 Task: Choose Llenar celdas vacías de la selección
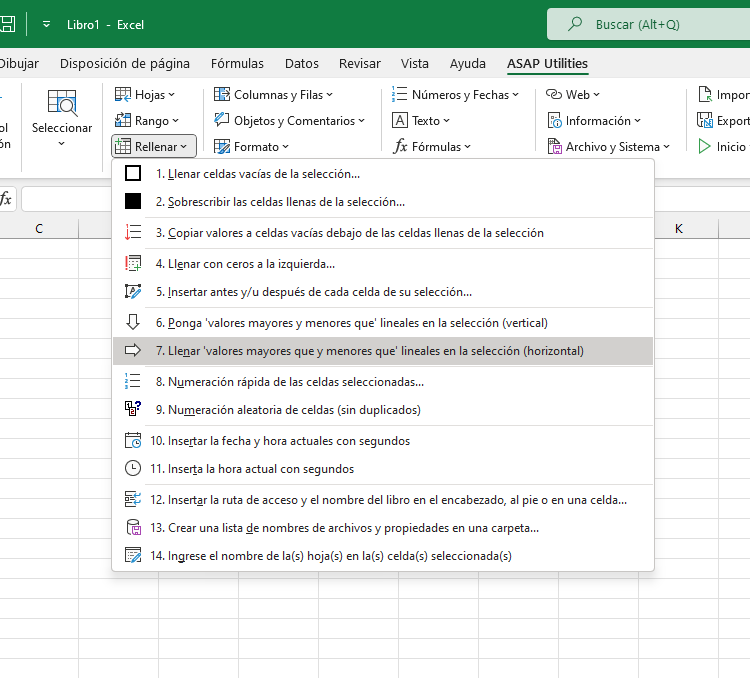(383, 173)
